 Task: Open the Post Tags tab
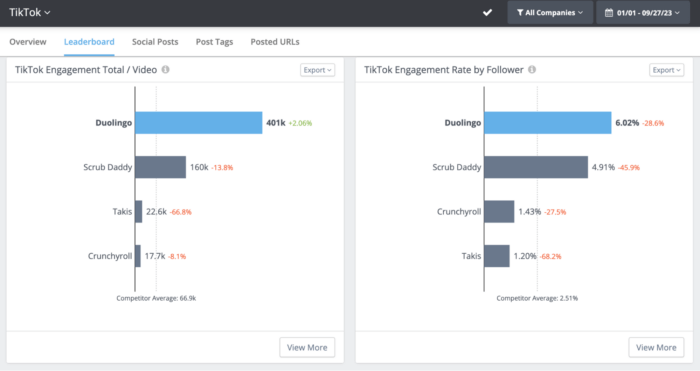tap(214, 42)
